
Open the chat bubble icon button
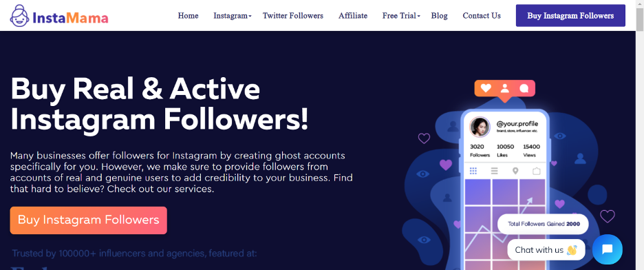click(607, 249)
